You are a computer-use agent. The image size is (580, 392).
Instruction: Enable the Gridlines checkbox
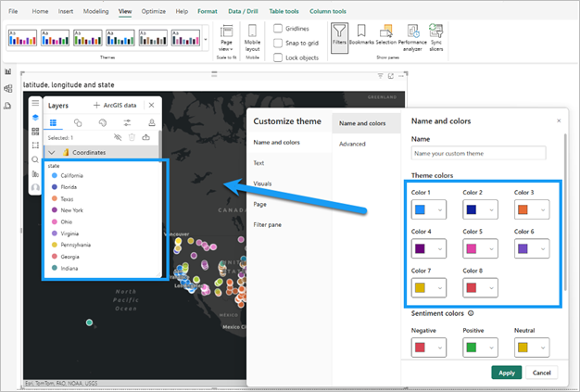click(x=279, y=28)
